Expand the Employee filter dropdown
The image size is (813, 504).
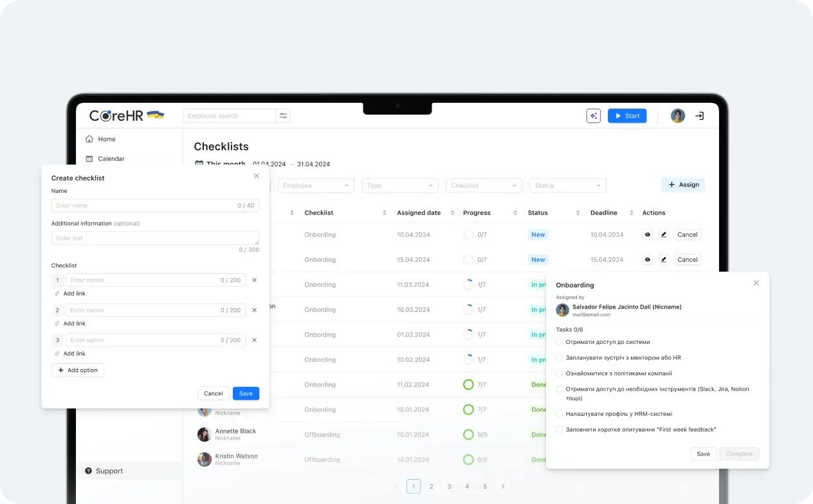(316, 185)
